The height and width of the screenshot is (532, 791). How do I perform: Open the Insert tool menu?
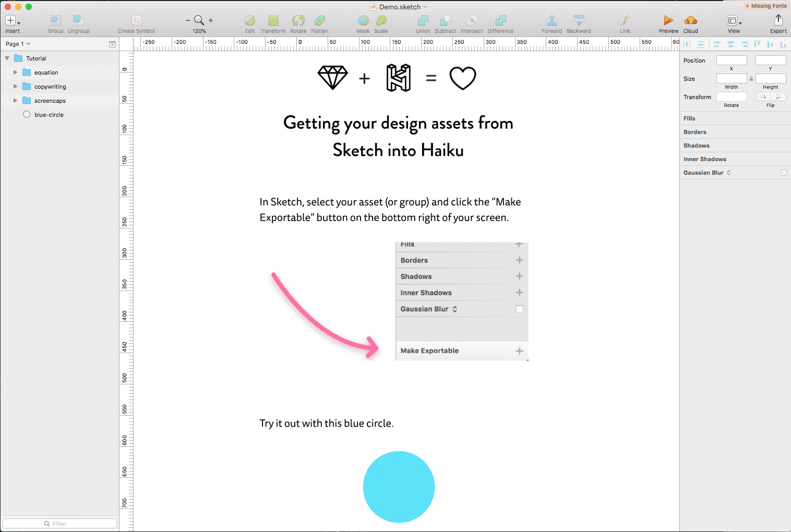(13, 21)
